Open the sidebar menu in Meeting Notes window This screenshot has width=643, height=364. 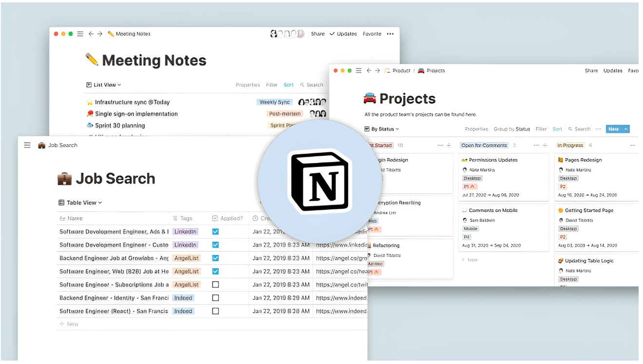[x=80, y=34]
